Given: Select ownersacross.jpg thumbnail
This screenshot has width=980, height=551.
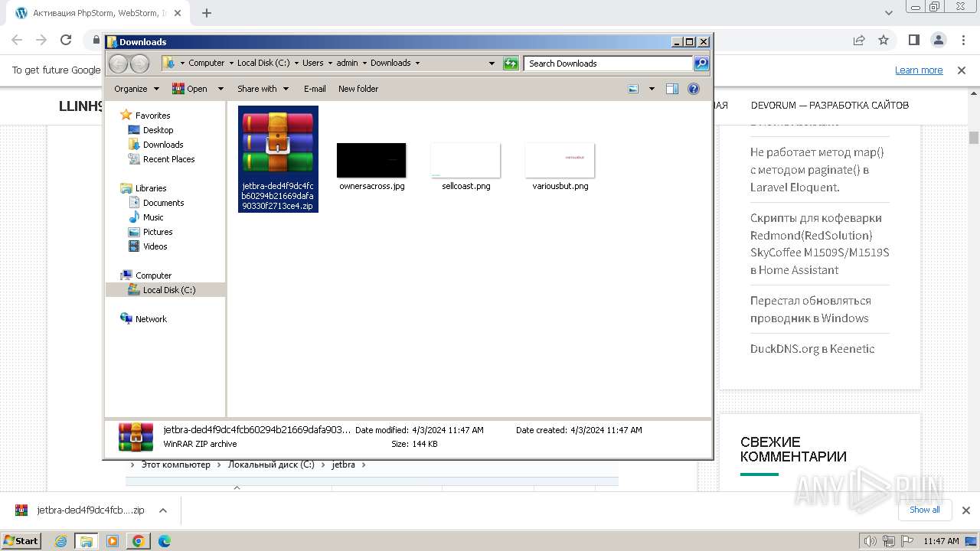Looking at the screenshot, I should click(371, 166).
